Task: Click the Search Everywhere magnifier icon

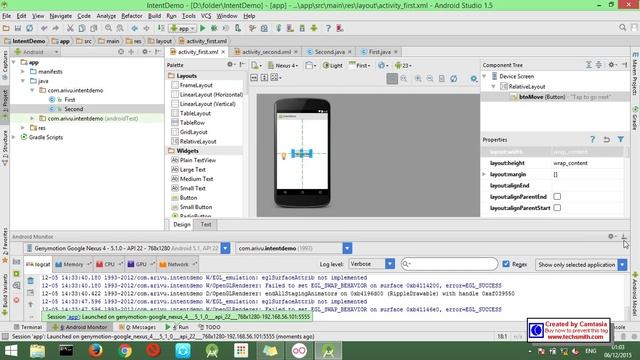Action: [x=622, y=27]
